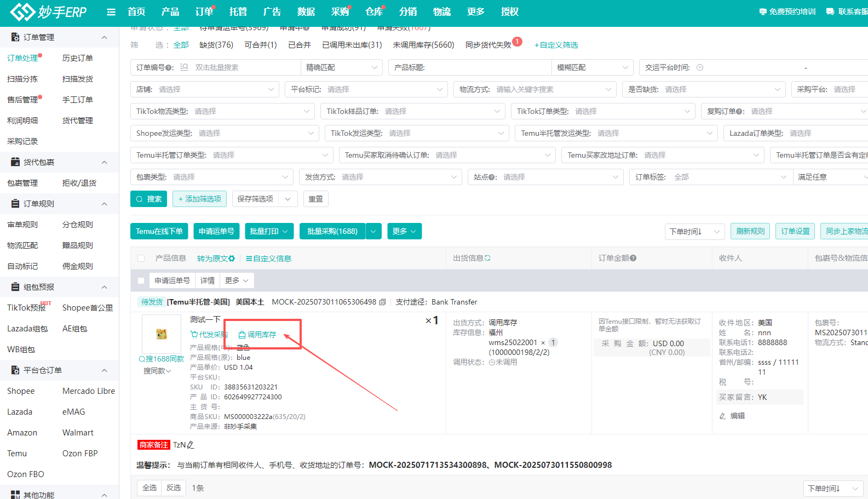The width and height of the screenshot is (868, 499).
Task: Click gear icon beside 转为原文
Action: (232, 259)
